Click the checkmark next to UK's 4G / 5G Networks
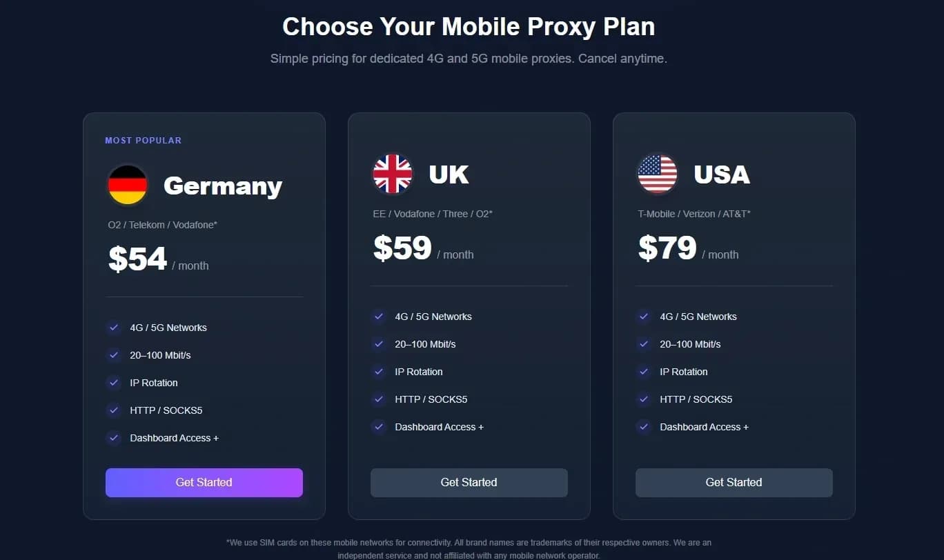Image resolution: width=944 pixels, height=560 pixels. click(x=379, y=317)
